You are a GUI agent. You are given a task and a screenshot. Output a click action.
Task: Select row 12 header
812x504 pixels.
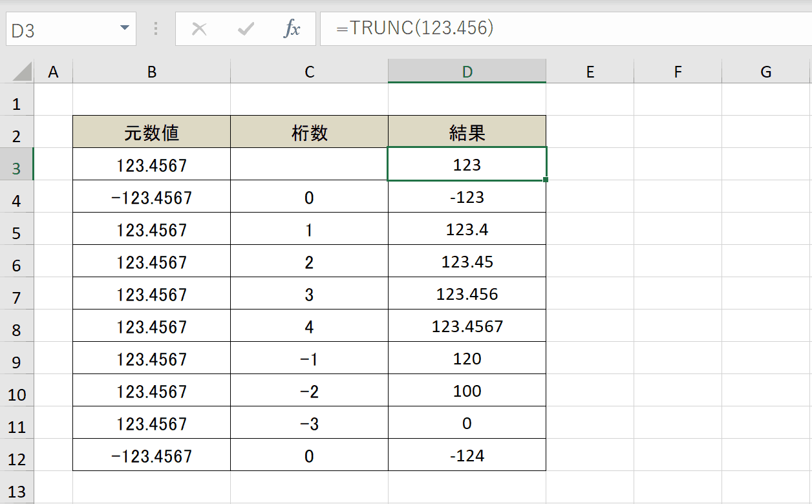(18, 454)
